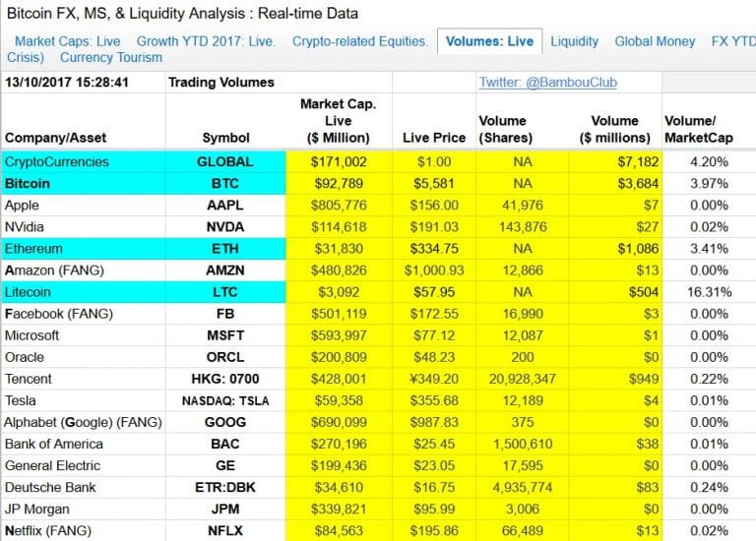756x541 pixels.
Task: Click the Volume/MarketCap column header
Action: pos(699,129)
